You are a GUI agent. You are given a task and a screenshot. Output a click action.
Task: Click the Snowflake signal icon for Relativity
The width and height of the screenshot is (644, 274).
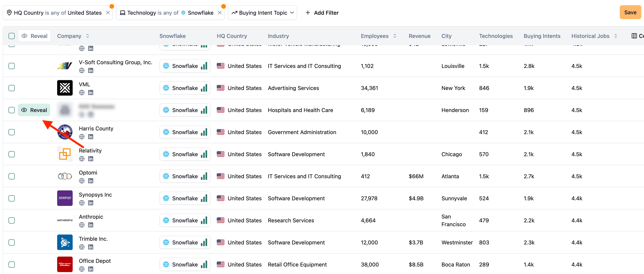[x=204, y=154]
